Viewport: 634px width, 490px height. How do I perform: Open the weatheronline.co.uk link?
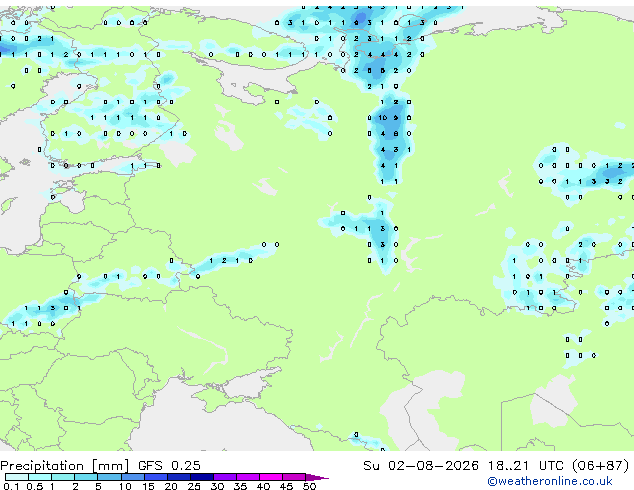(550, 481)
